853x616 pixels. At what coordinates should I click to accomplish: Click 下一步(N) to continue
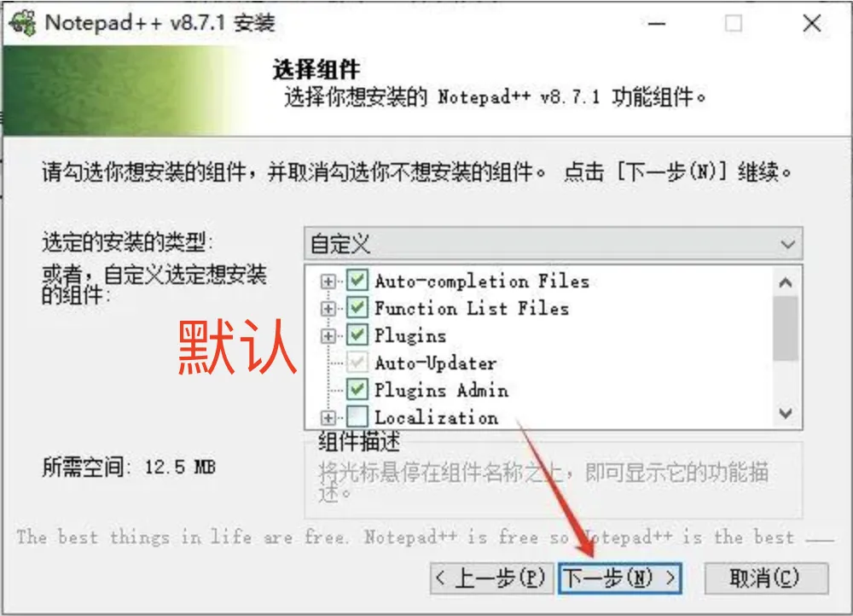(x=619, y=578)
